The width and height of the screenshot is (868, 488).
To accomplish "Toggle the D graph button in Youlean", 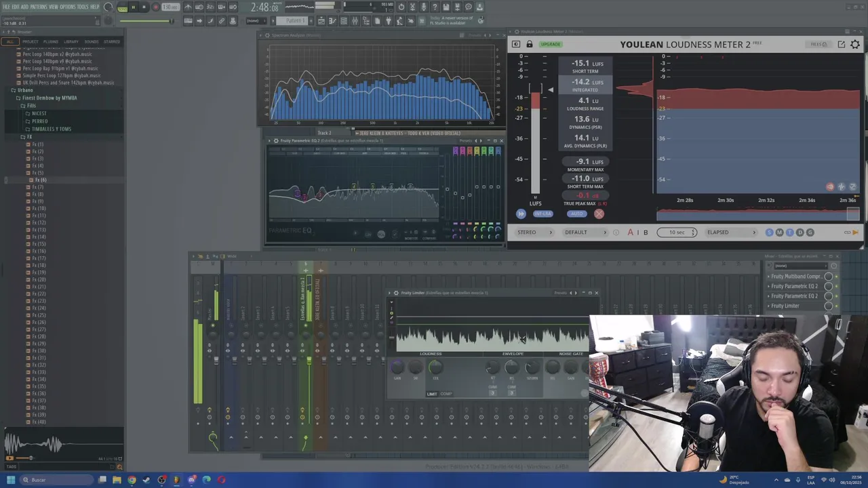I will [x=800, y=232].
